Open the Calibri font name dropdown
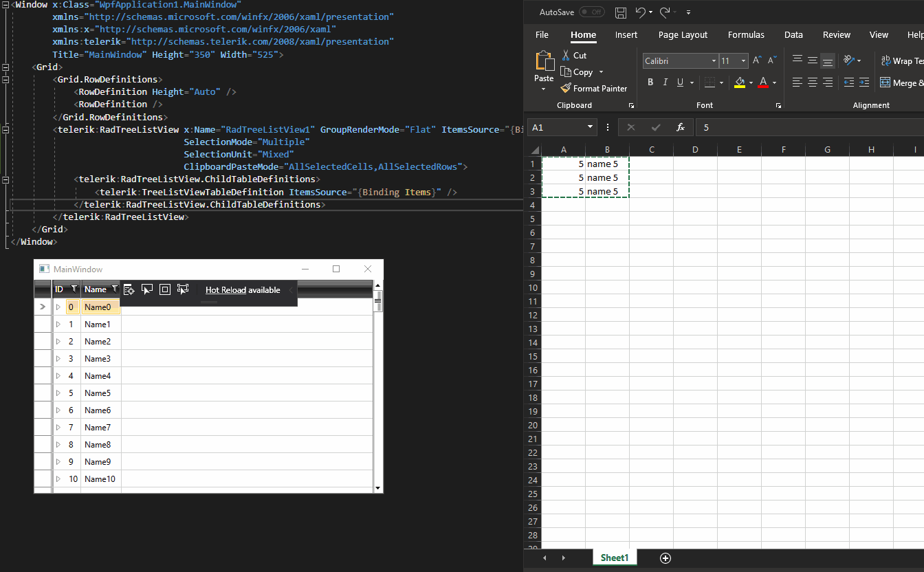Viewport: 924px width, 572px height. [x=713, y=61]
